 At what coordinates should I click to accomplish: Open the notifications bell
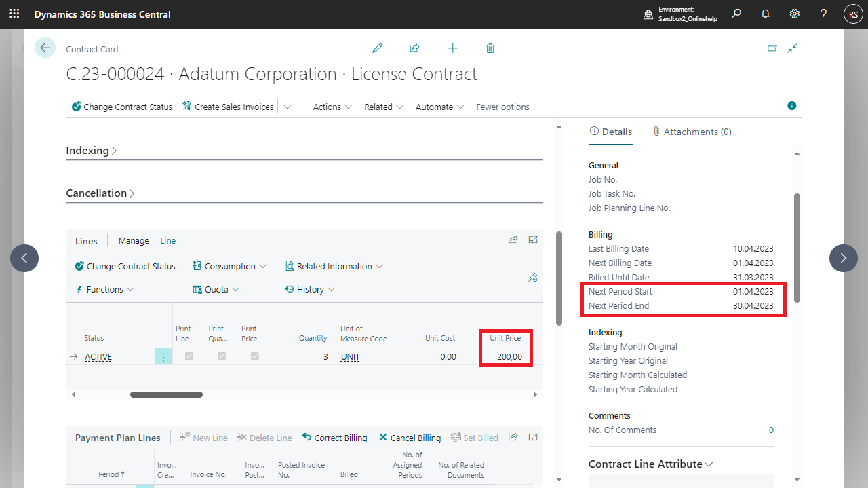pyautogui.click(x=766, y=14)
